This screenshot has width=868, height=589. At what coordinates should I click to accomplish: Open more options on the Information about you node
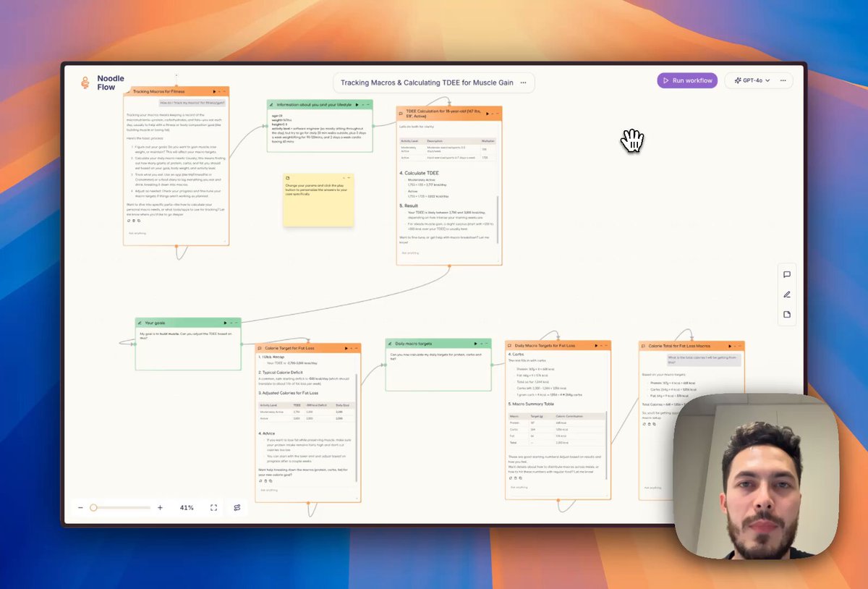coord(368,105)
